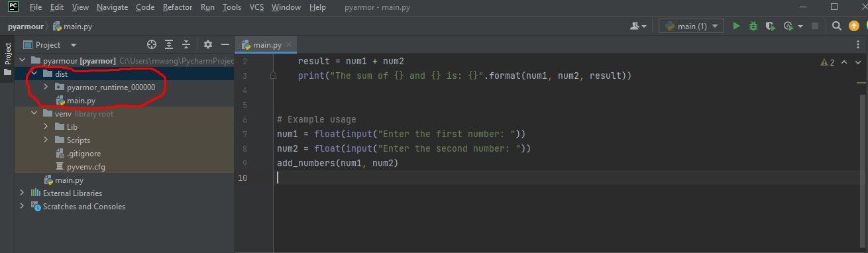Go to next highlighted error arrow
Screen dimensions: 868x253
tap(858, 62)
